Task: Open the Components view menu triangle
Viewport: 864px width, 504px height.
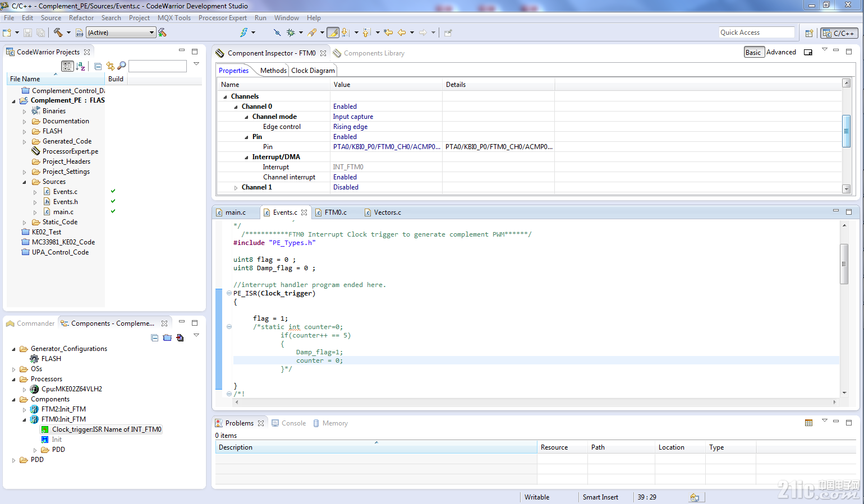Action: pyautogui.click(x=196, y=335)
